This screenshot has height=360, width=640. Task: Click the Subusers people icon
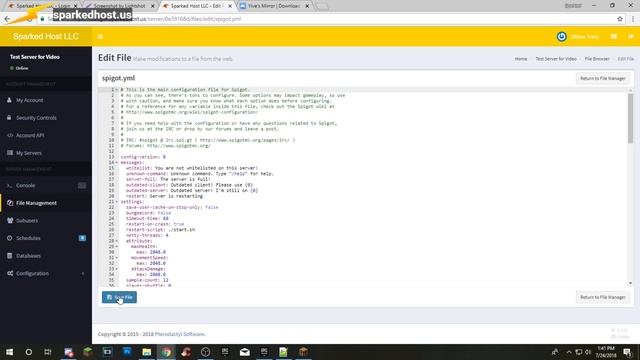pyautogui.click(x=10, y=220)
